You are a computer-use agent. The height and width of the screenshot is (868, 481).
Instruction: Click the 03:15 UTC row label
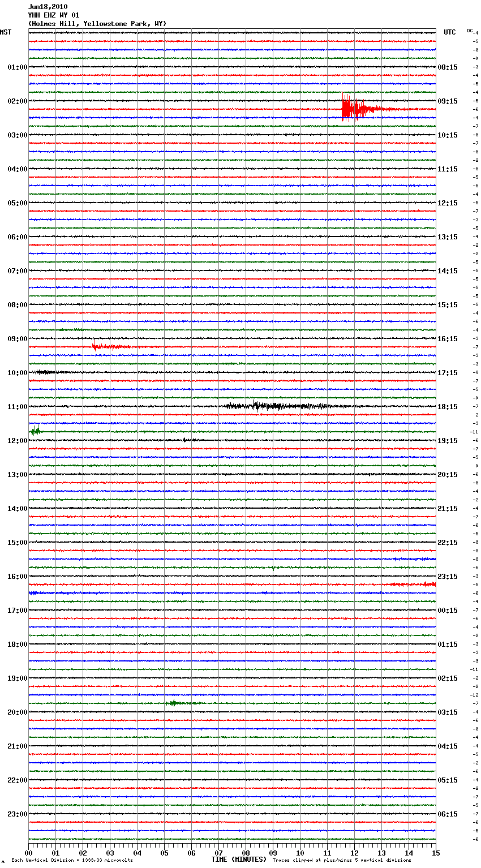[448, 712]
